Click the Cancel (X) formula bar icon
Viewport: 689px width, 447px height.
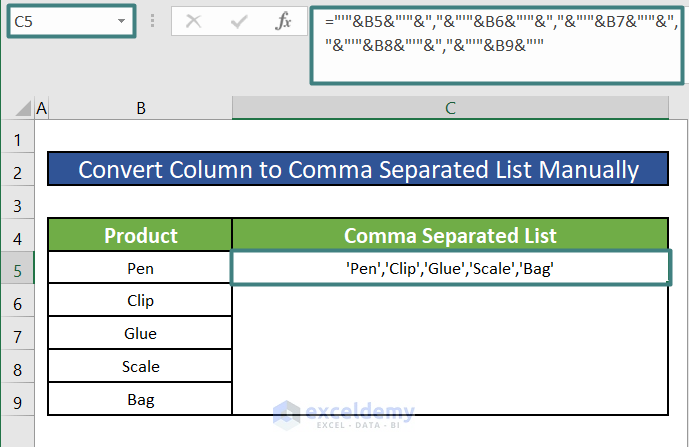pos(194,21)
